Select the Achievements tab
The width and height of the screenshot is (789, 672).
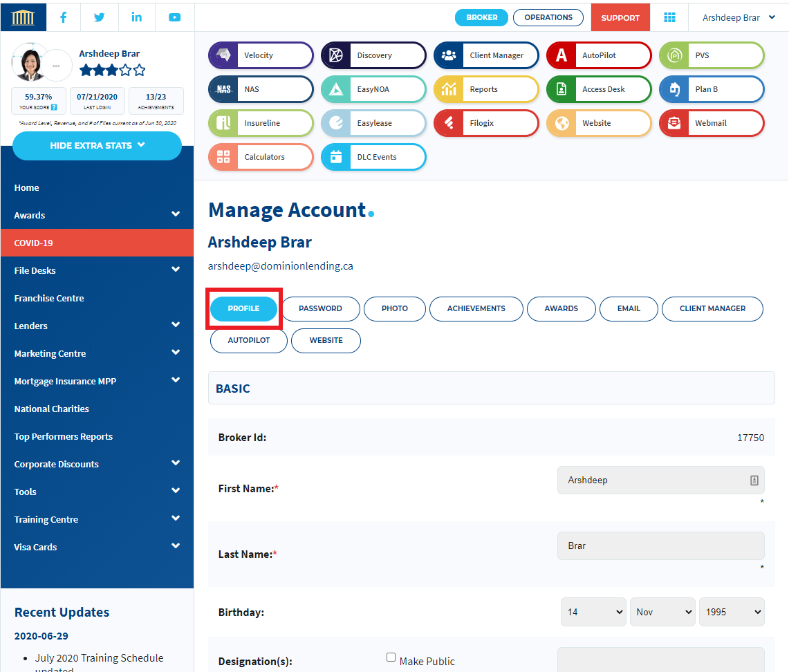476,309
